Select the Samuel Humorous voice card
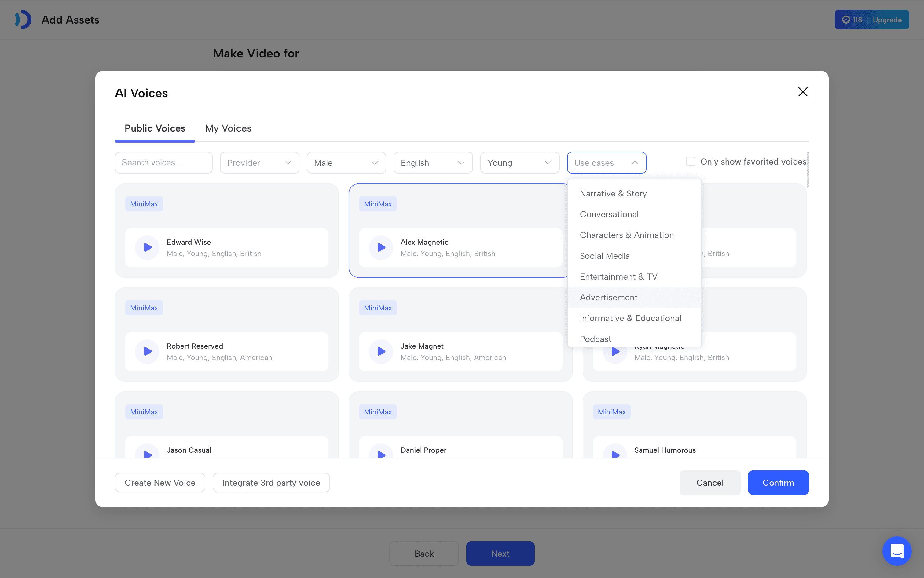 coord(695,424)
